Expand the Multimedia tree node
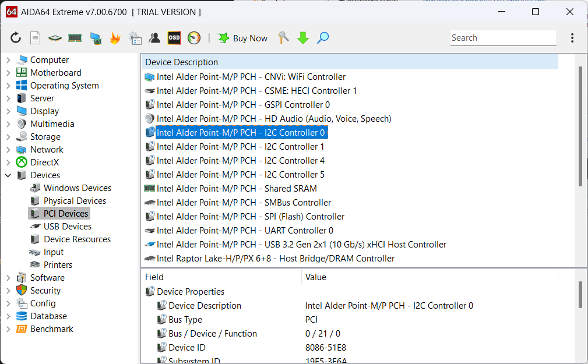Screen dimensions: 588x364 (x=8, y=123)
